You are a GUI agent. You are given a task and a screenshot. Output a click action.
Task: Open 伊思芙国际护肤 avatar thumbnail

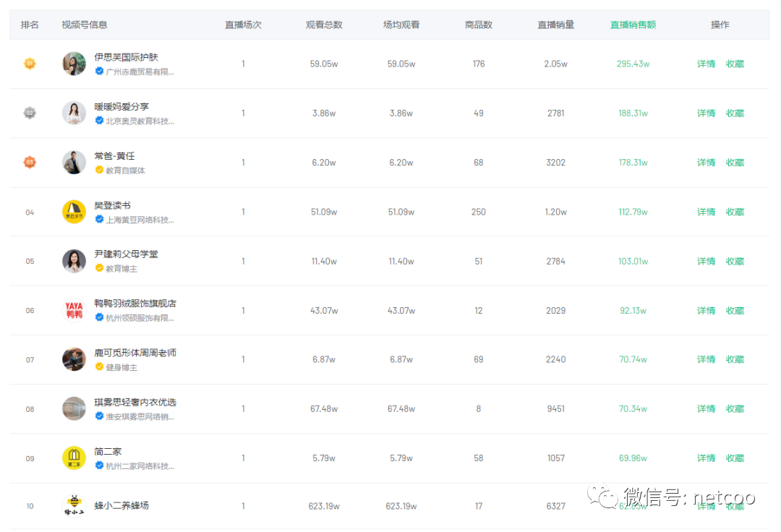coord(74,64)
